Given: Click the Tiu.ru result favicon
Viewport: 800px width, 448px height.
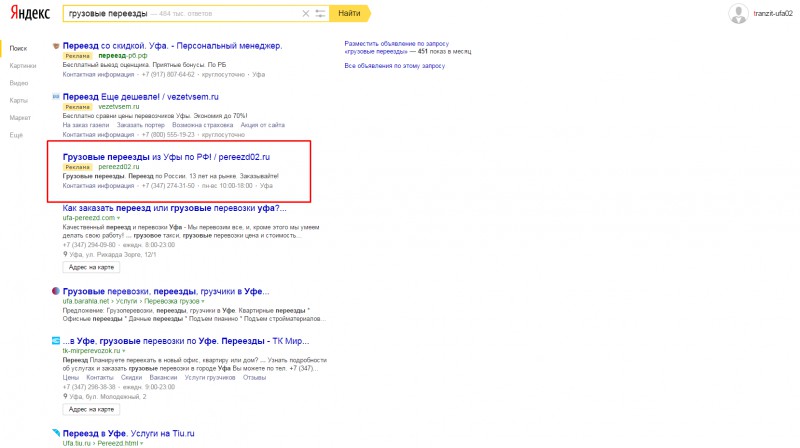Looking at the screenshot, I should pos(56,433).
